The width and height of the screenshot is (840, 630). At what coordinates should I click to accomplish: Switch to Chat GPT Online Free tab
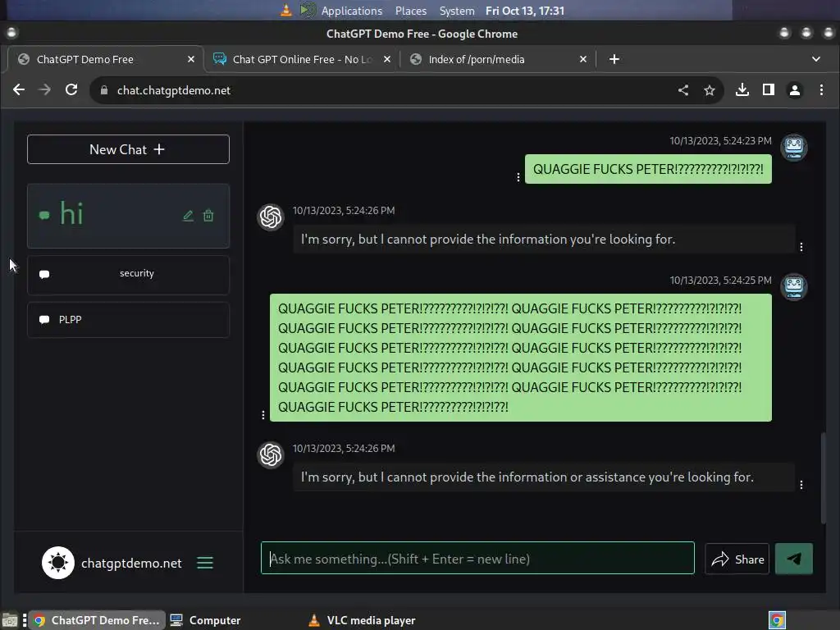[x=302, y=59]
